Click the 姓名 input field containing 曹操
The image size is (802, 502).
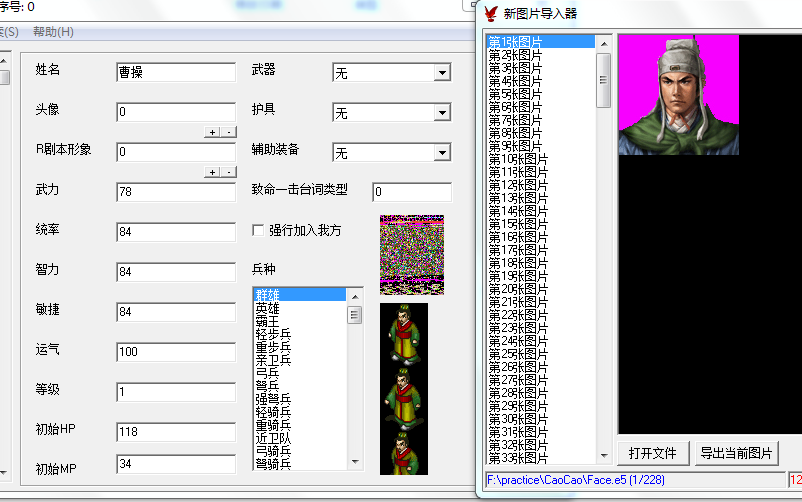(175, 72)
